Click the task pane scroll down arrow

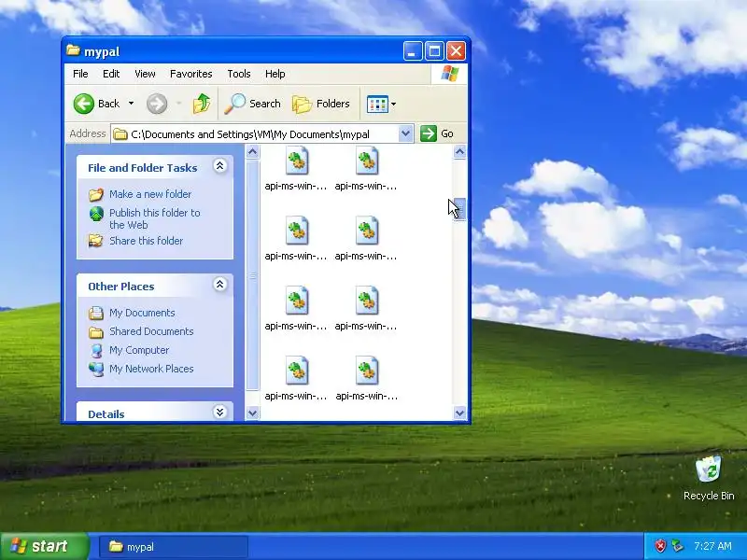click(x=252, y=413)
